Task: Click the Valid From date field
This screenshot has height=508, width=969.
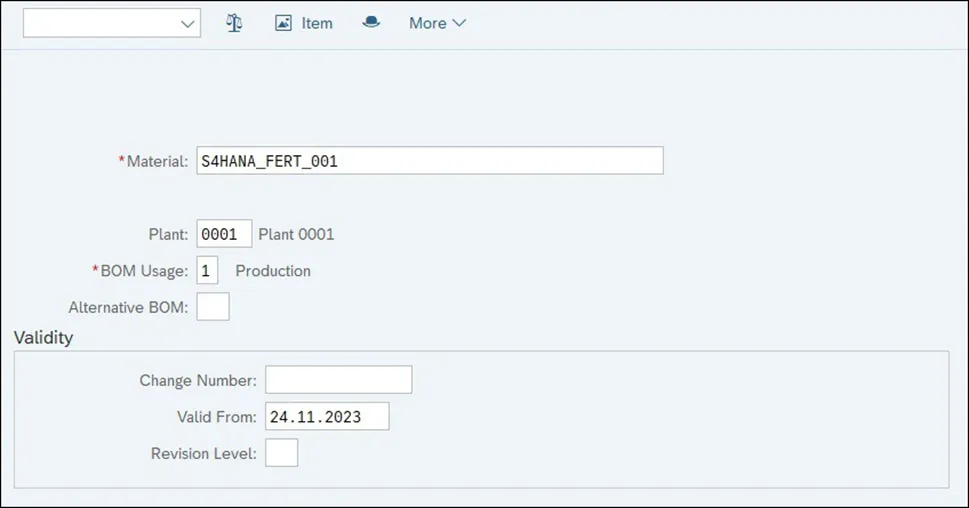Action: click(x=327, y=416)
